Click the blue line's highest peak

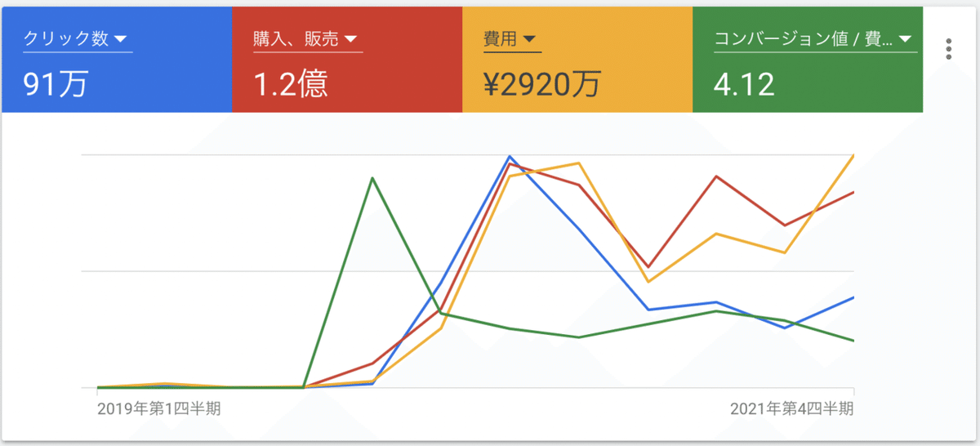pyautogui.click(x=510, y=156)
